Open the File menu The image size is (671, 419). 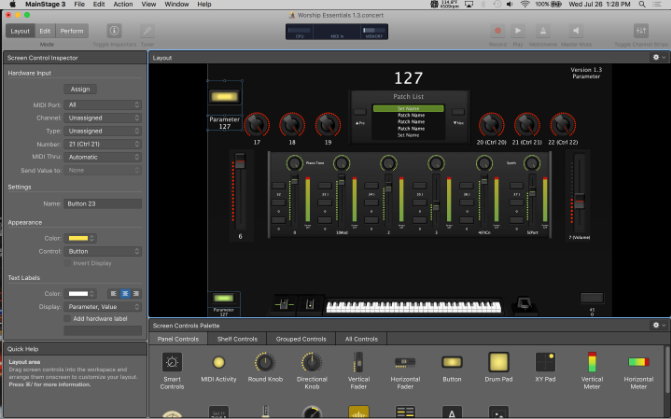coord(79,4)
